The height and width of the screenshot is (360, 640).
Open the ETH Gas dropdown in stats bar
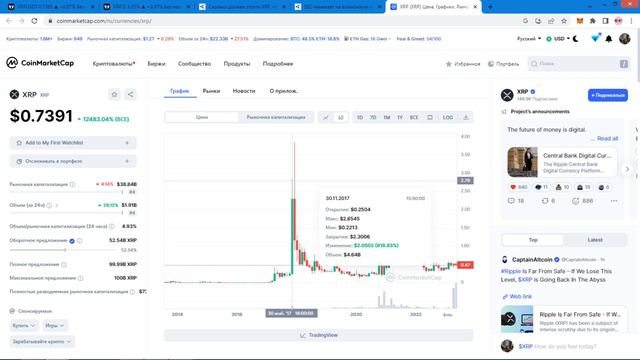click(x=367, y=39)
